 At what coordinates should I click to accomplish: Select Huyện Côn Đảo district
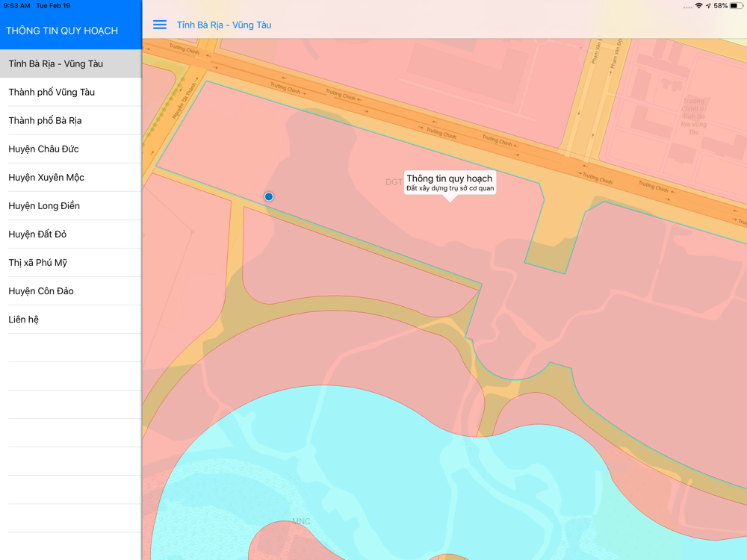tap(41, 290)
